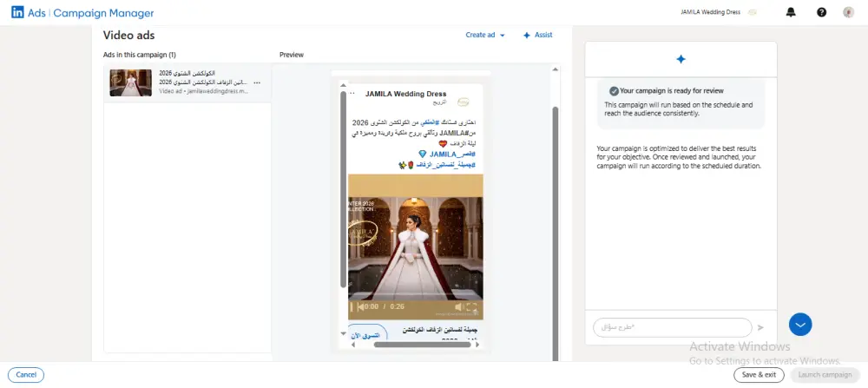Open the Campaign Manager title link
The height and width of the screenshot is (388, 868).
pyautogui.click(x=103, y=13)
